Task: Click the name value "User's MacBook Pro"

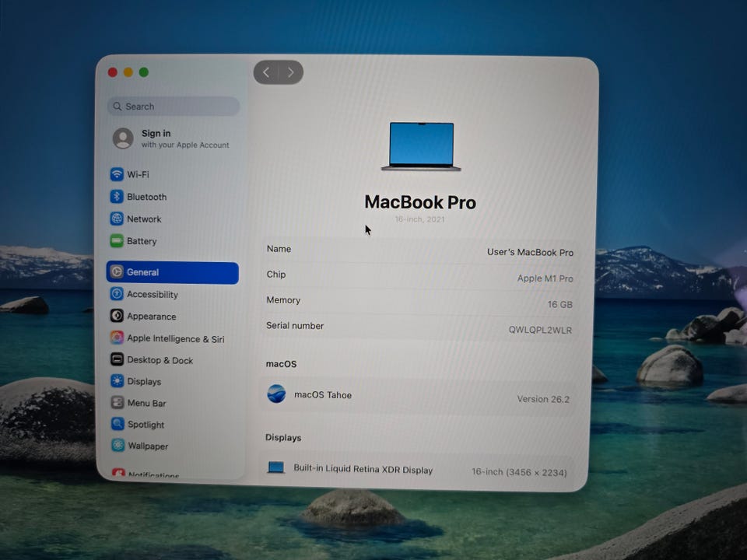Action: coord(530,252)
